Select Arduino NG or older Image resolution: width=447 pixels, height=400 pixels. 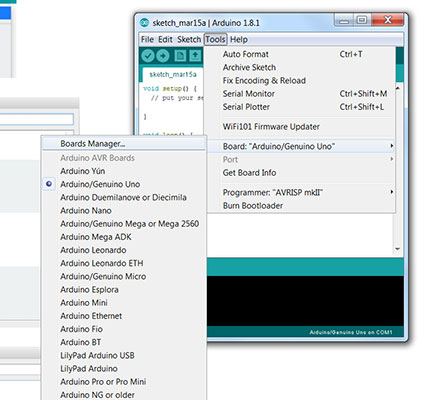click(124, 395)
